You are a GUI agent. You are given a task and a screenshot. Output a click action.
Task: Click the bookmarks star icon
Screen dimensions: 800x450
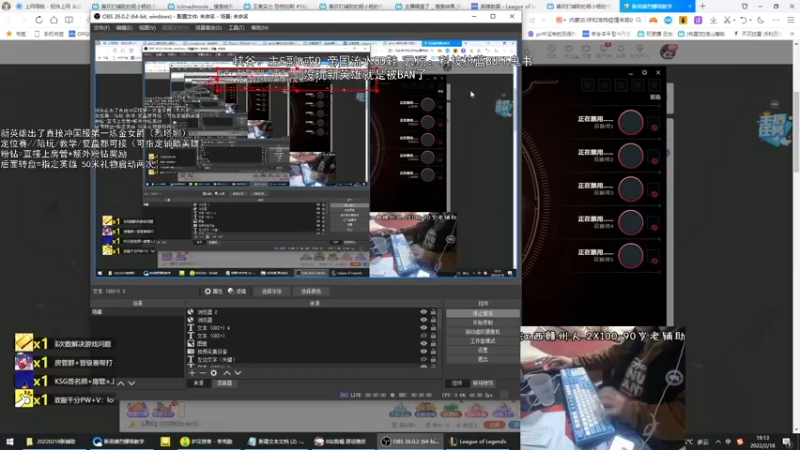coord(9,34)
